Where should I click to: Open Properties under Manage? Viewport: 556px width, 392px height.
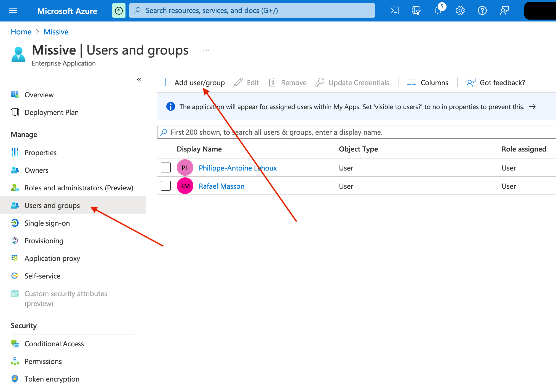41,153
